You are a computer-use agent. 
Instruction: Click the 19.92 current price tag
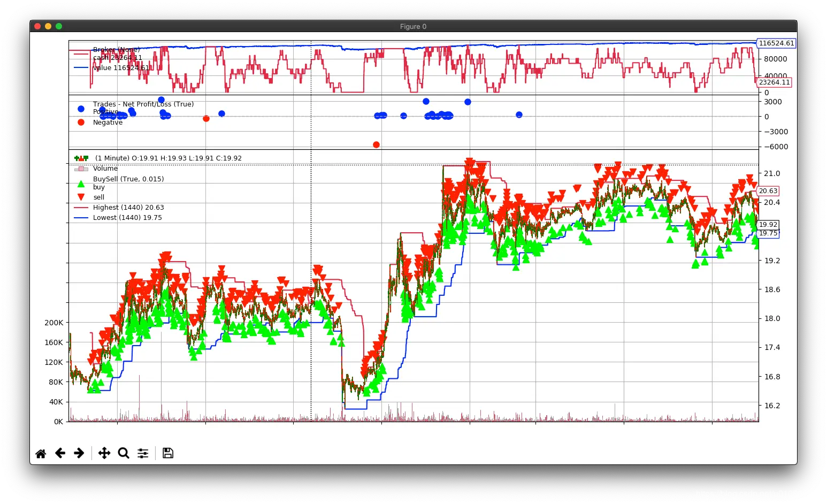coord(768,225)
